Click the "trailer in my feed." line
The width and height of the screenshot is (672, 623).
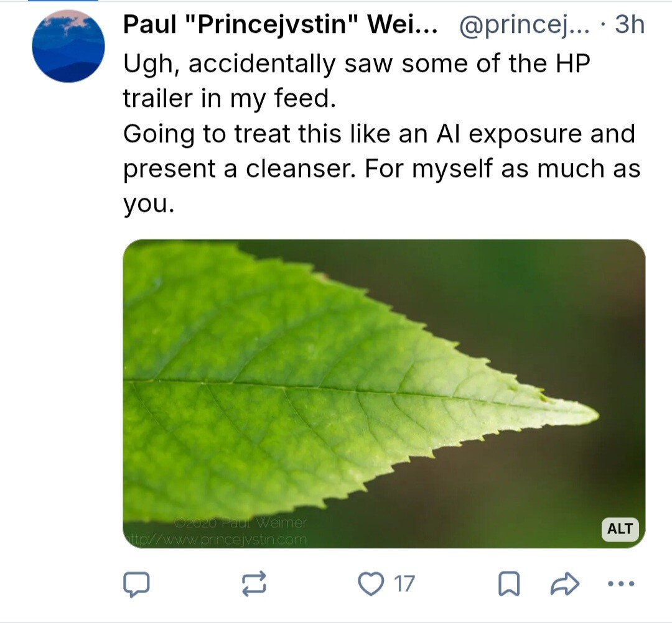tap(229, 98)
